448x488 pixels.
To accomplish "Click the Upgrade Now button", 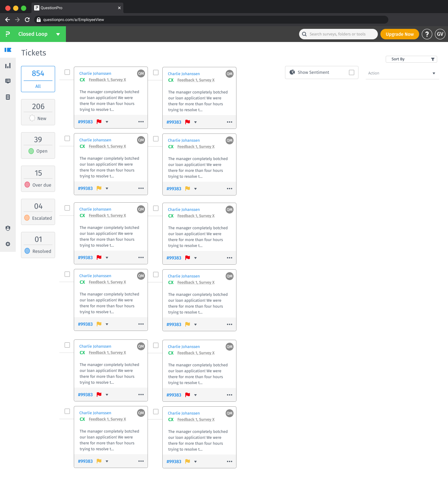I will tap(399, 34).
